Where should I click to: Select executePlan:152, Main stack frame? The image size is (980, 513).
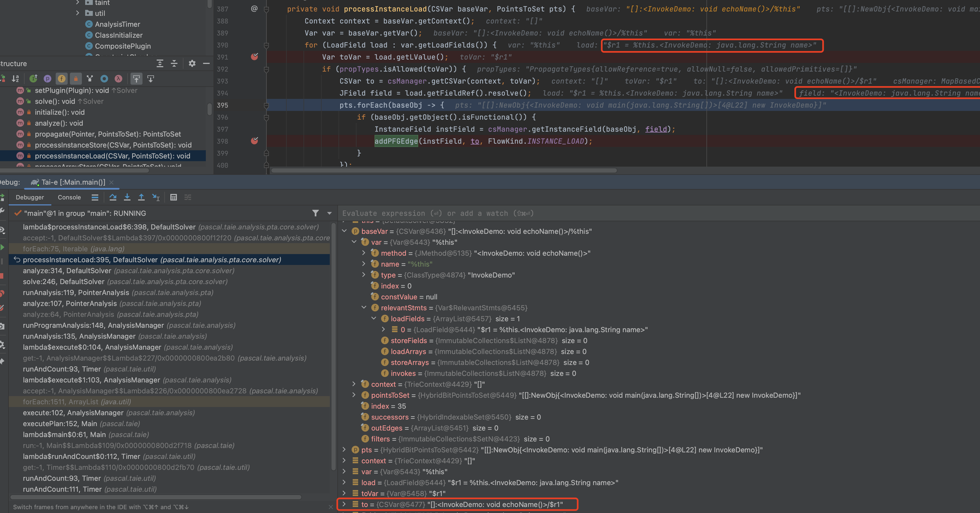point(169,424)
